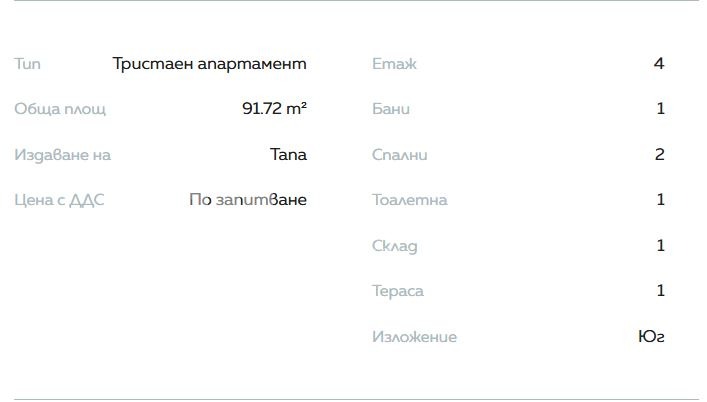Image resolution: width=707 pixels, height=402 pixels.
Task: Click the 'Склад' label
Action: pyautogui.click(x=394, y=246)
